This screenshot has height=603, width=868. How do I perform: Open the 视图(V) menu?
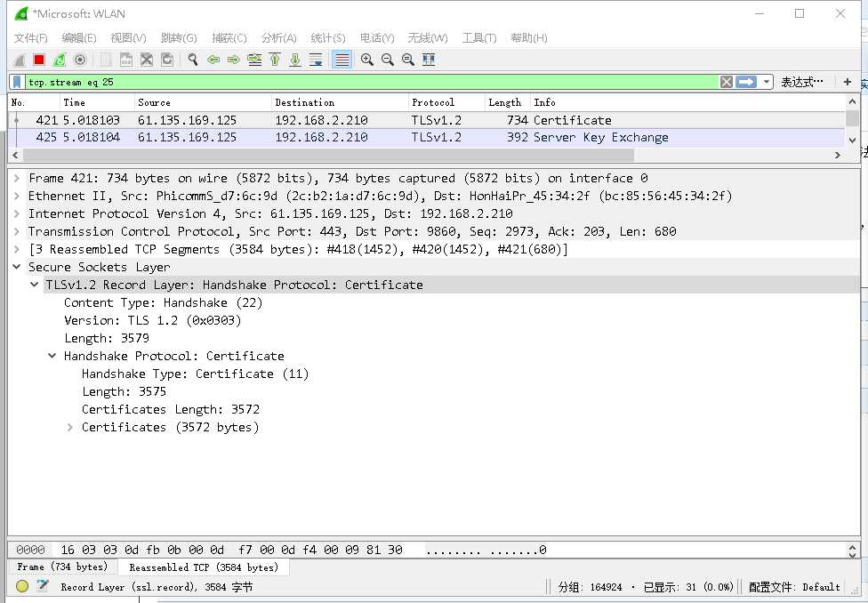click(x=128, y=37)
